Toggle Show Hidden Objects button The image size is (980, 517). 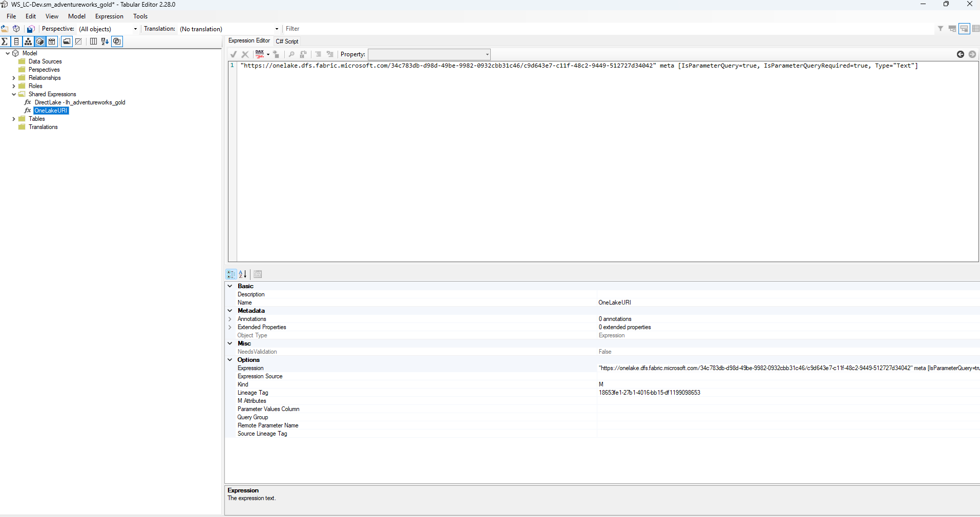pos(78,41)
